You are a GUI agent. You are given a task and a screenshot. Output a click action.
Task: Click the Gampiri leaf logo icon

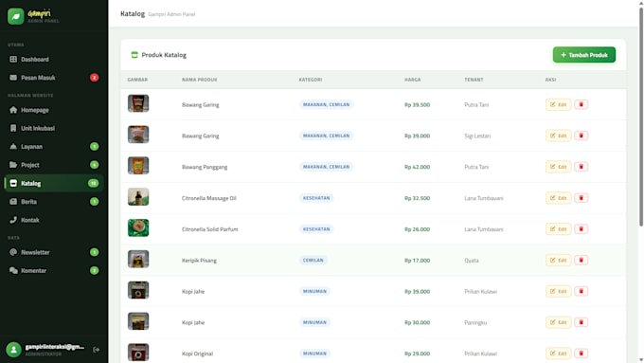pyautogui.click(x=15, y=16)
